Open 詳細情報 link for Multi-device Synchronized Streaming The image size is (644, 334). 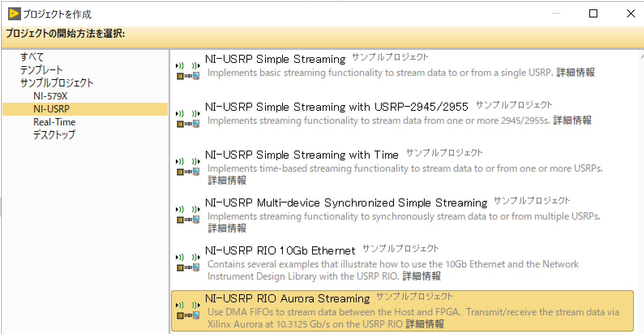click(227, 228)
